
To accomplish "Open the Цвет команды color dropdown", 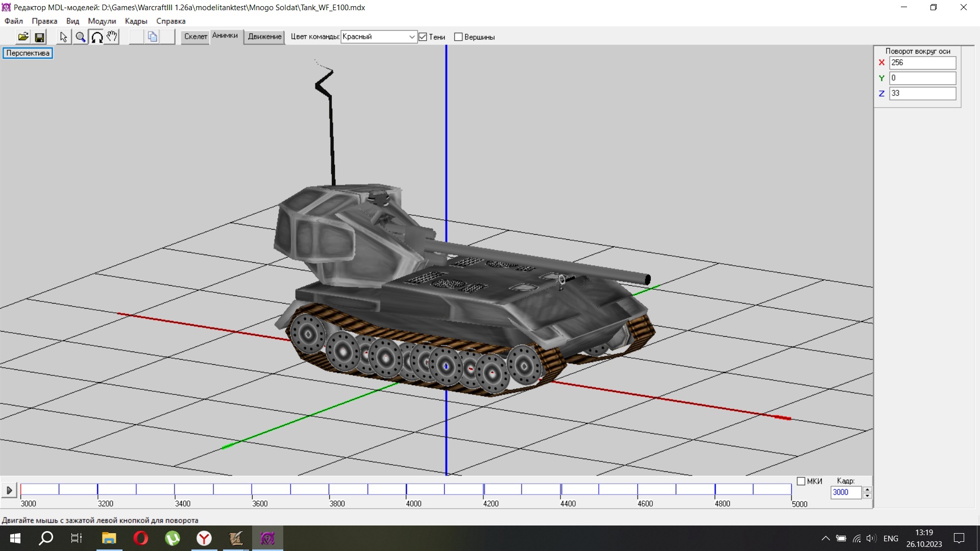I will point(411,37).
